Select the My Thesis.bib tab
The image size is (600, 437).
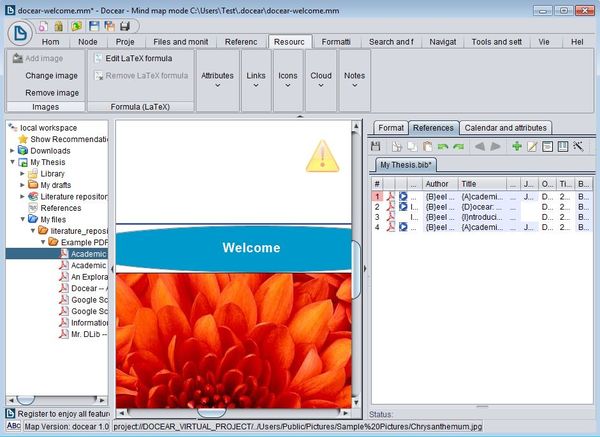(406, 165)
